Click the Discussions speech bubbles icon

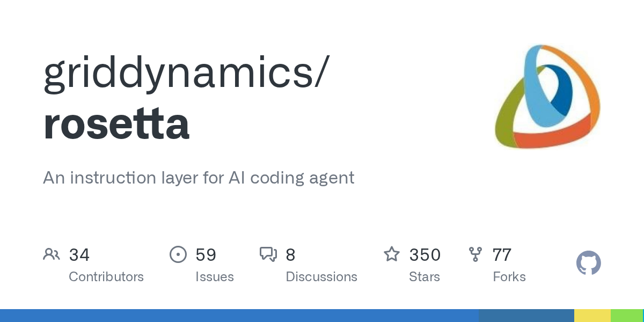click(x=268, y=254)
